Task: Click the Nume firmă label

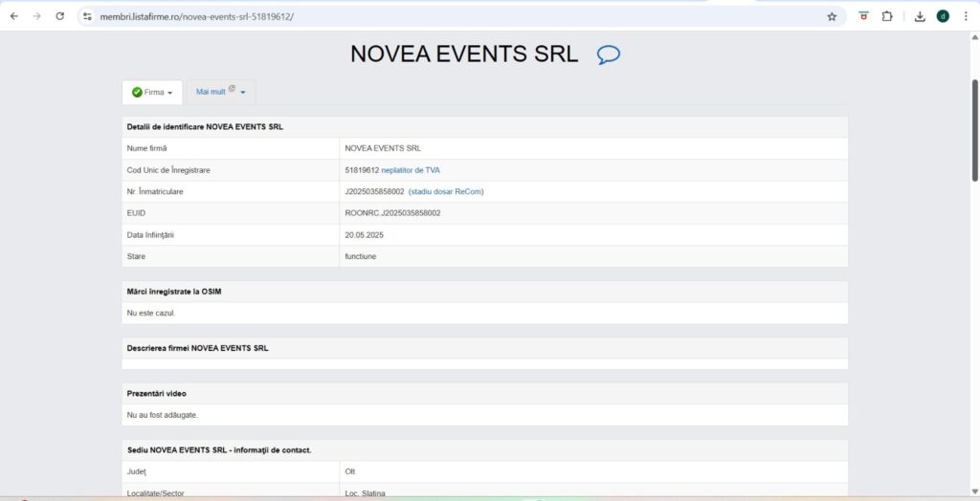Action: (x=146, y=149)
